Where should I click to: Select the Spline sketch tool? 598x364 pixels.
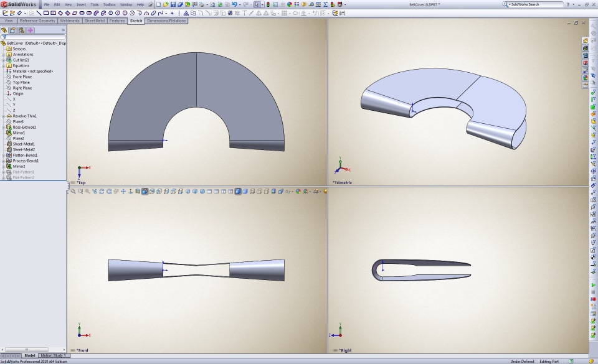[161, 13]
